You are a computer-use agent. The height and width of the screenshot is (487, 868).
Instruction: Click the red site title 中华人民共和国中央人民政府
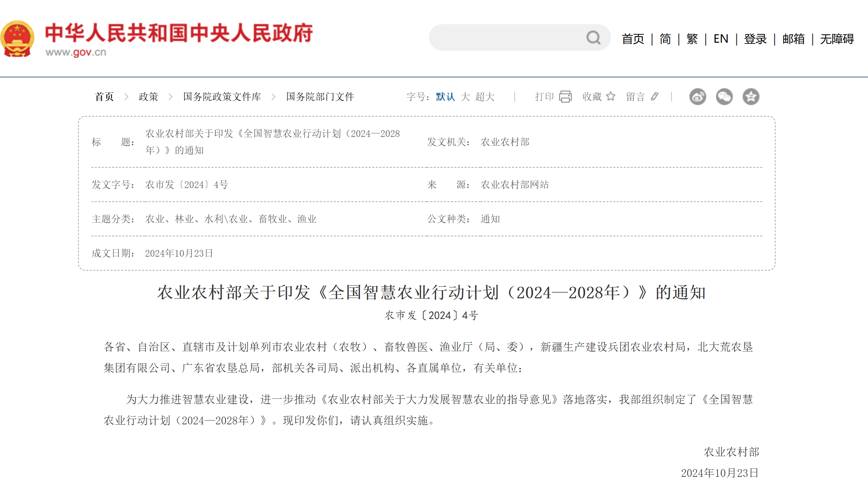pyautogui.click(x=179, y=34)
